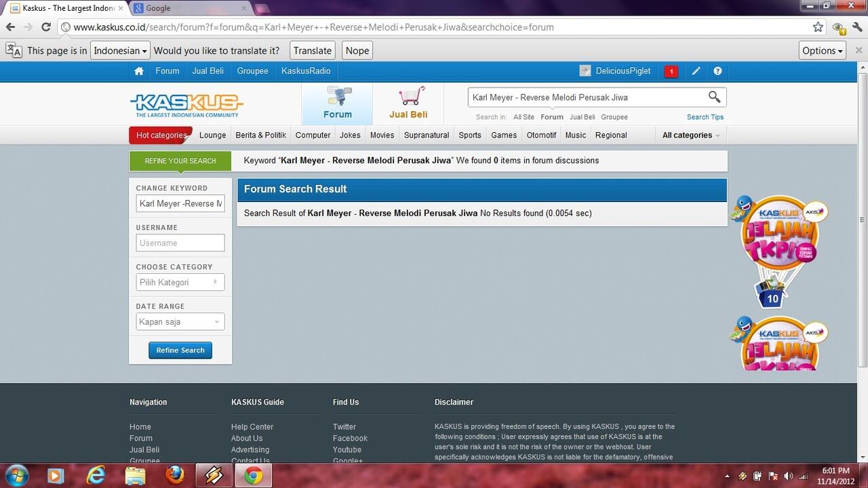Open Kapan saja date range dropdown
Image resolution: width=868 pixels, height=488 pixels.
(x=180, y=322)
